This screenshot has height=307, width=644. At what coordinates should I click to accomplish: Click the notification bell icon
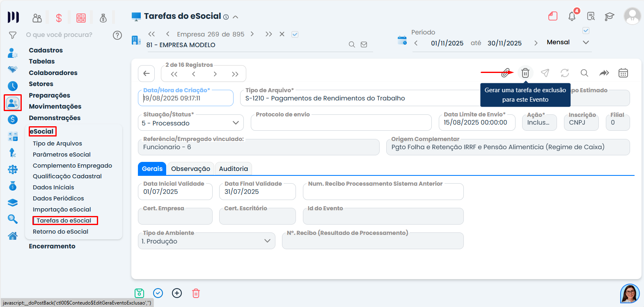572,16
